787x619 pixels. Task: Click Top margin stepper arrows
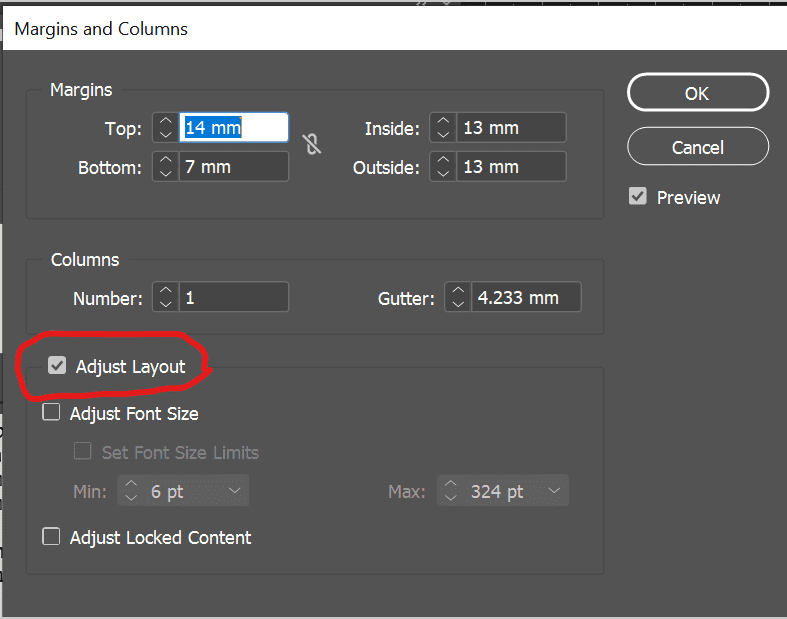click(x=165, y=127)
